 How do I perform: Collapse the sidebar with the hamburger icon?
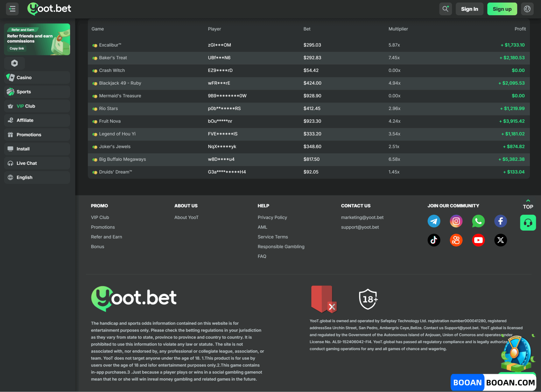(12, 9)
